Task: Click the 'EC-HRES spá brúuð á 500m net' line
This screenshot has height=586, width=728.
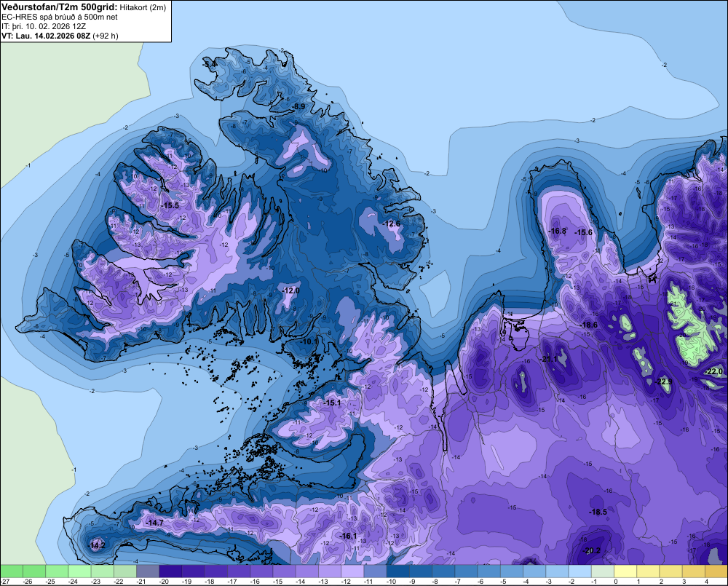Action: (x=60, y=17)
